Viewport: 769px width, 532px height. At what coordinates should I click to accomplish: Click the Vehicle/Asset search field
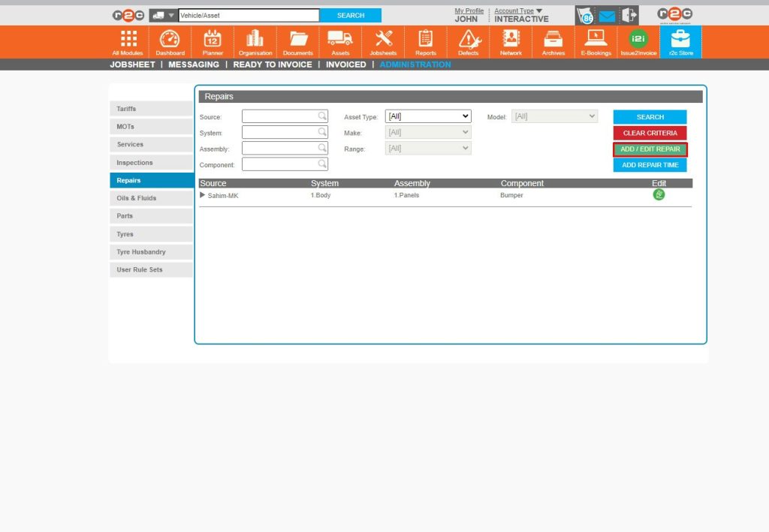click(x=249, y=16)
